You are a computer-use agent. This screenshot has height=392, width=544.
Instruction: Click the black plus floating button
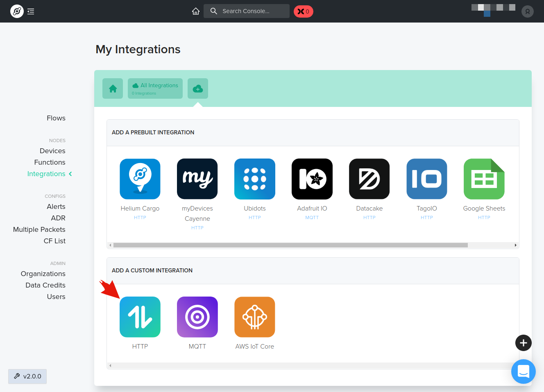click(524, 343)
